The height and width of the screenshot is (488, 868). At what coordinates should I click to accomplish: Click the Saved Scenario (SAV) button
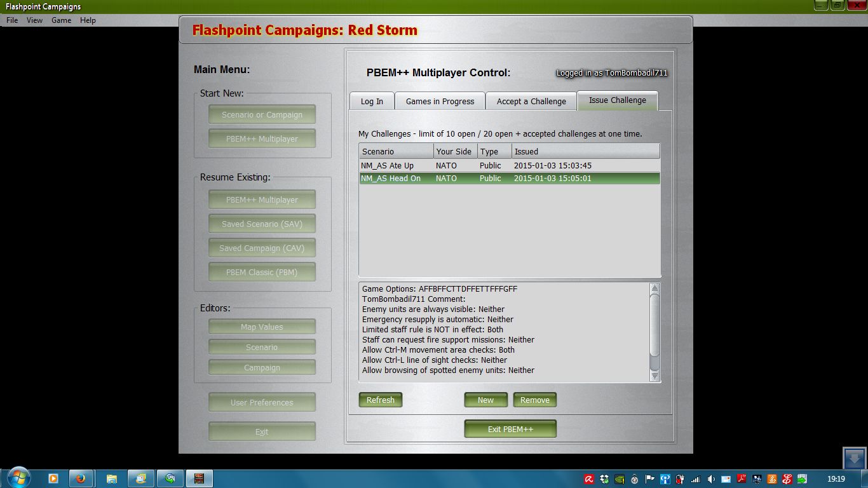[262, 224]
